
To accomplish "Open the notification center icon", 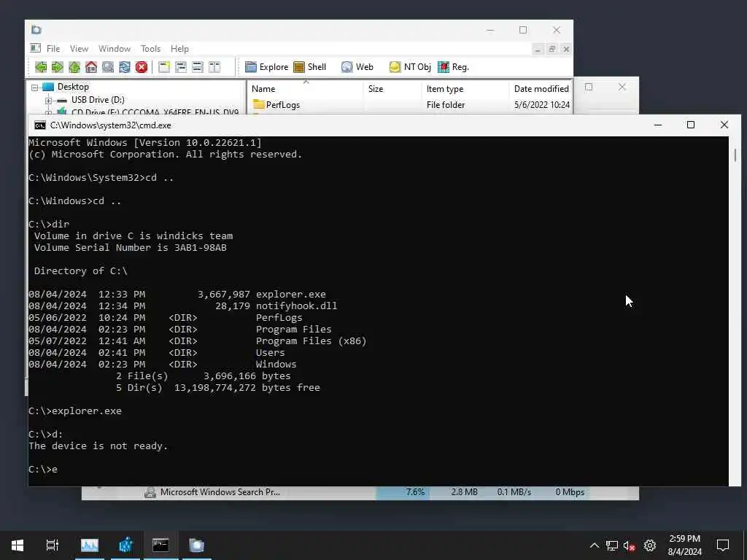I will 723,545.
